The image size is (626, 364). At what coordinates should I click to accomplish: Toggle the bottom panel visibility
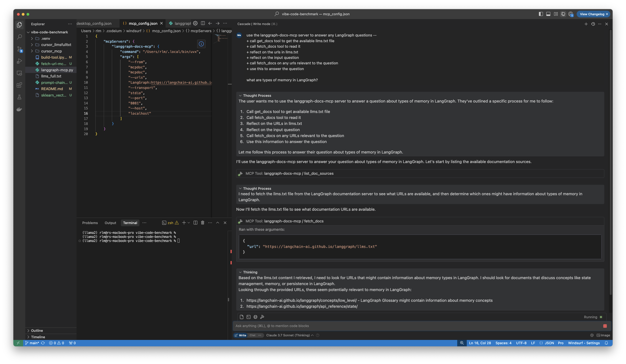click(x=548, y=14)
